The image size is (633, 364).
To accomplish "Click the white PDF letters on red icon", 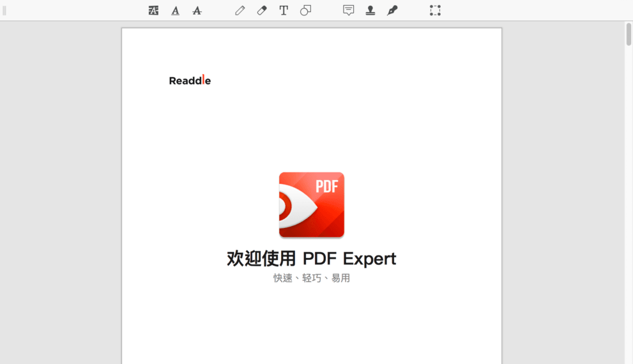I will [x=326, y=186].
